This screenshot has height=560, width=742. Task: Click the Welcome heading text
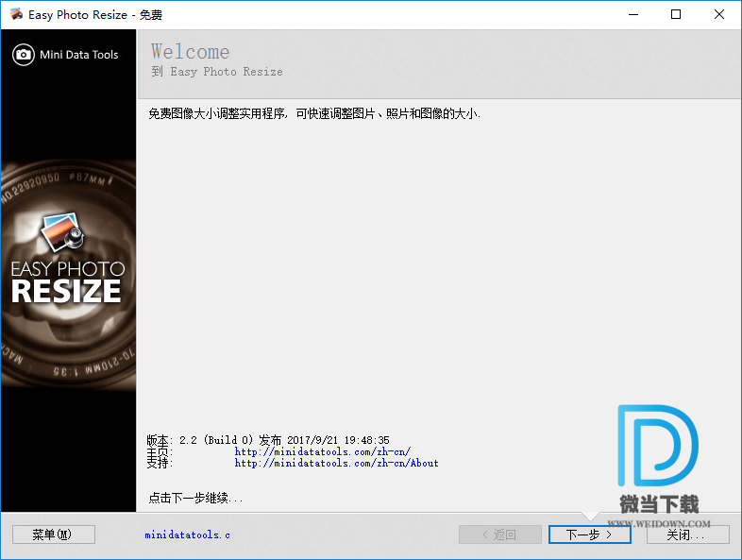[x=191, y=52]
